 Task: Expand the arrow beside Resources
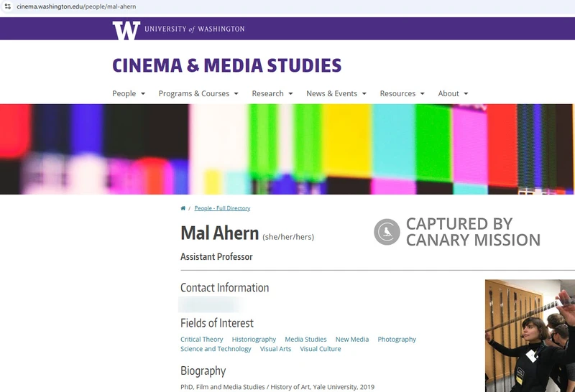422,94
